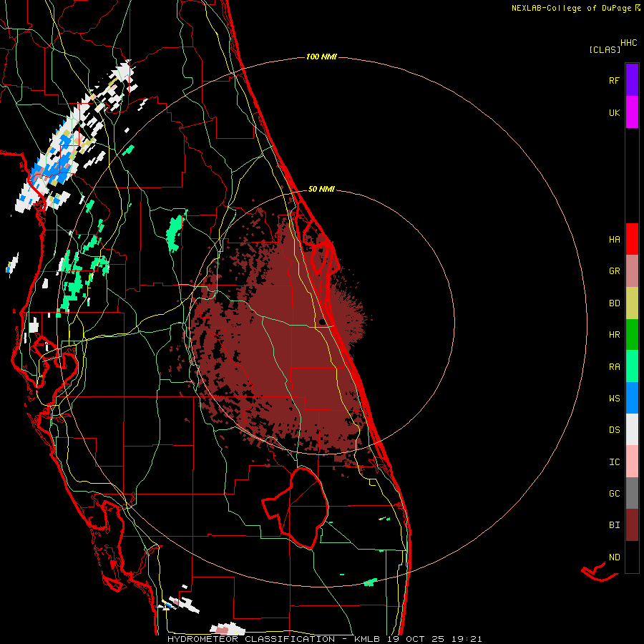Click the KMLB radar site black dot
The height and width of the screenshot is (644, 644).
[323, 322]
